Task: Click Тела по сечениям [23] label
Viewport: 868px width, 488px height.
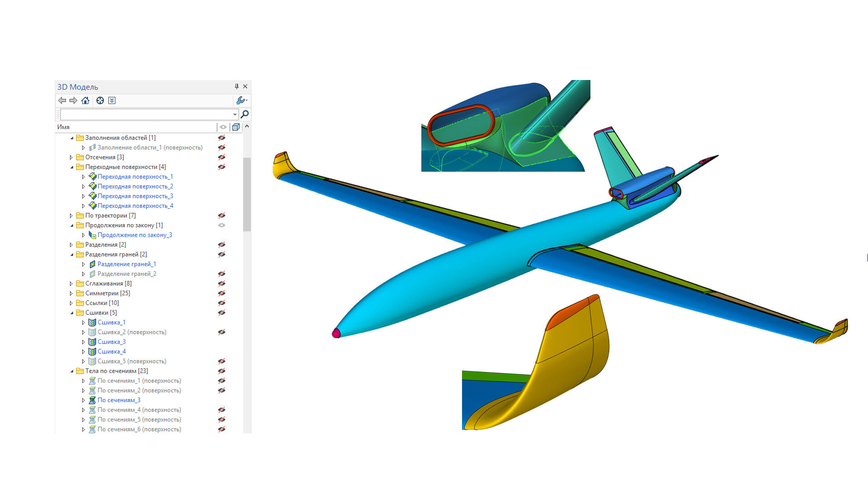Action: pyautogui.click(x=117, y=371)
